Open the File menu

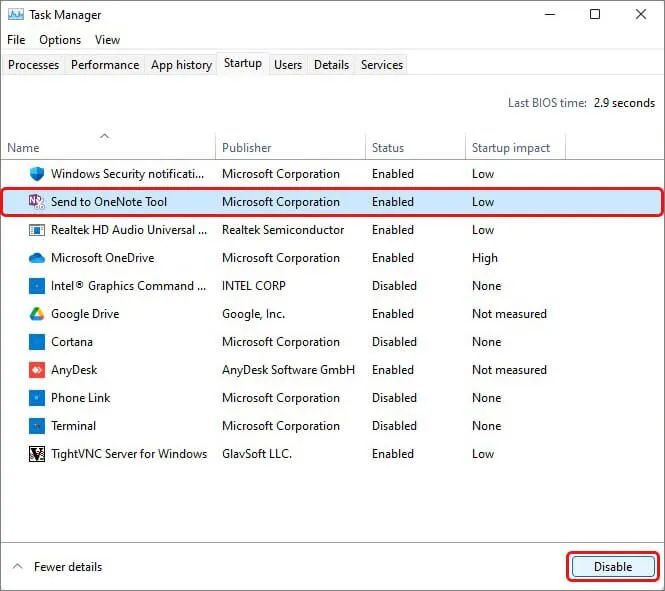click(x=16, y=40)
